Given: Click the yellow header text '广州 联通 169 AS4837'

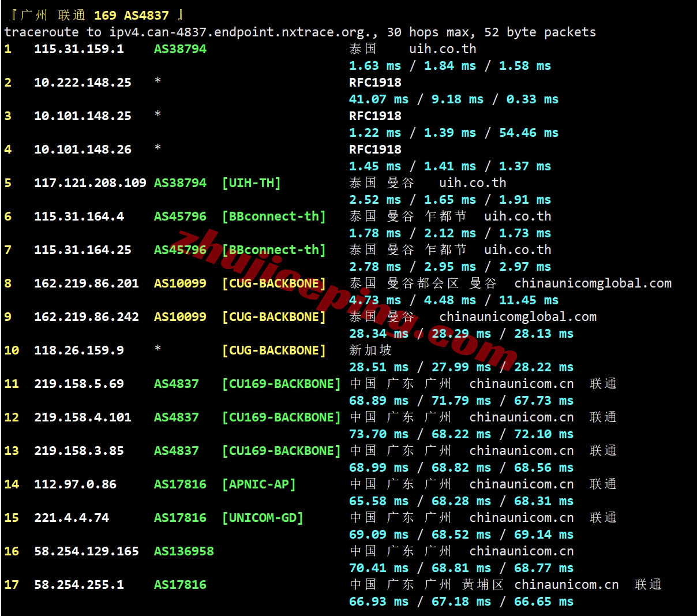Looking at the screenshot, I should pyautogui.click(x=95, y=15).
